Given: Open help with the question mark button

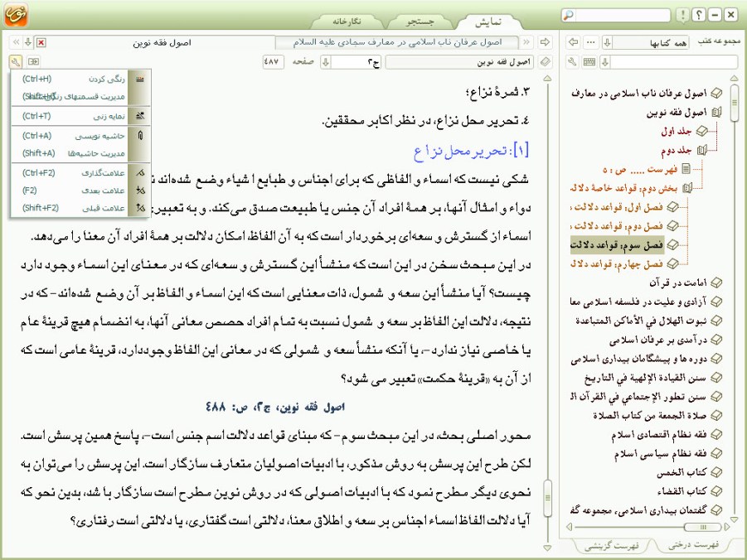Looking at the screenshot, I should click(698, 16).
